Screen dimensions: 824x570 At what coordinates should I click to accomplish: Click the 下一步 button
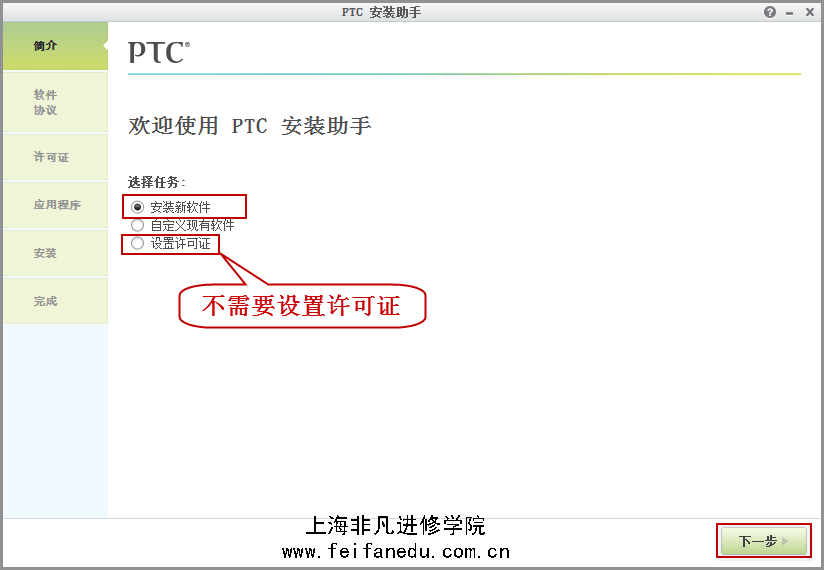[764, 541]
